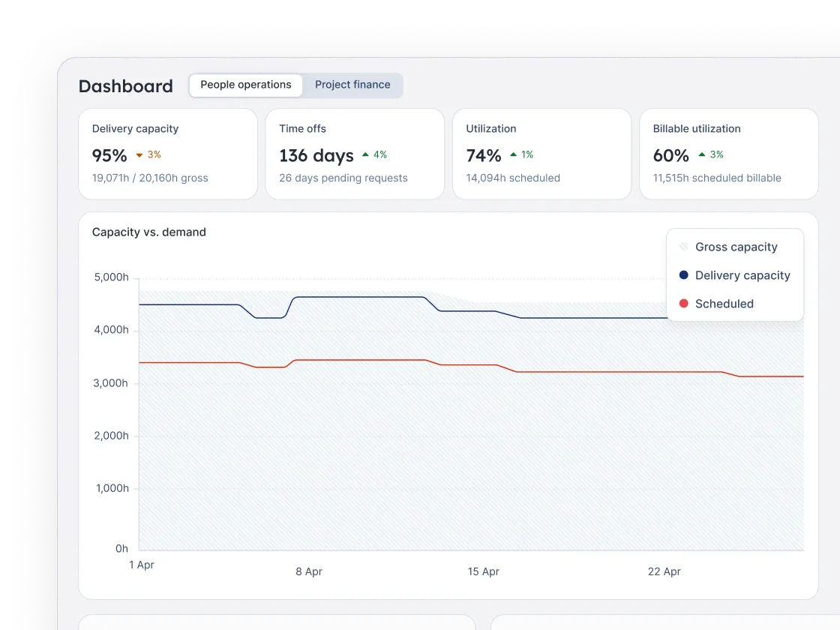The height and width of the screenshot is (630, 840).
Task: Switch to the Project finance tab
Action: [x=352, y=85]
